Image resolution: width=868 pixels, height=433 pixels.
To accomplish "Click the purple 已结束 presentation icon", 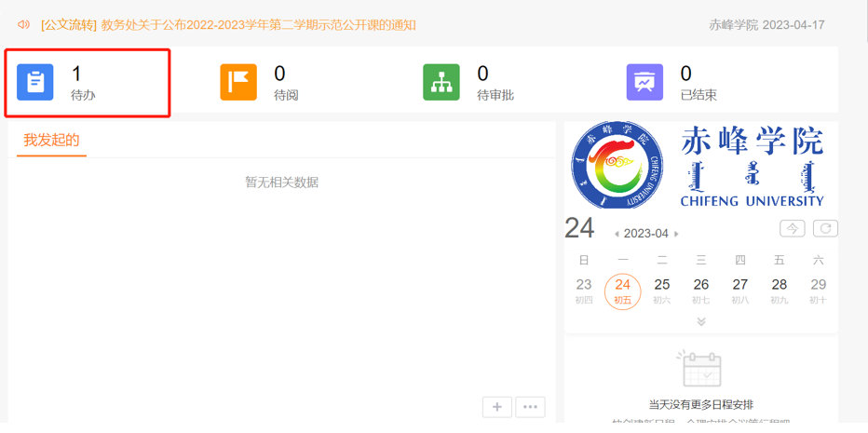I will click(x=644, y=82).
